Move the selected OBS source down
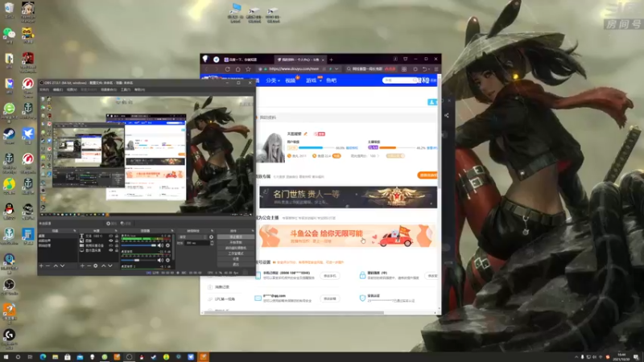Image resolution: width=644 pixels, height=362 pixels. [110, 266]
